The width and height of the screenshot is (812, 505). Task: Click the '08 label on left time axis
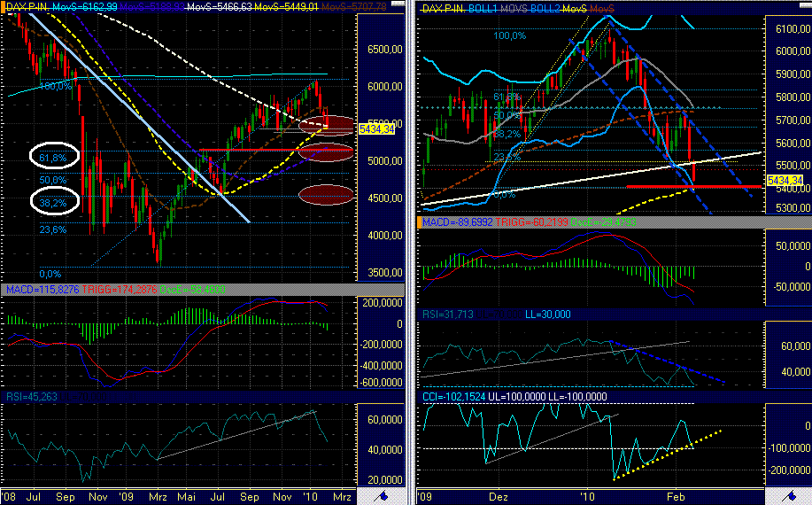pyautogui.click(x=8, y=497)
